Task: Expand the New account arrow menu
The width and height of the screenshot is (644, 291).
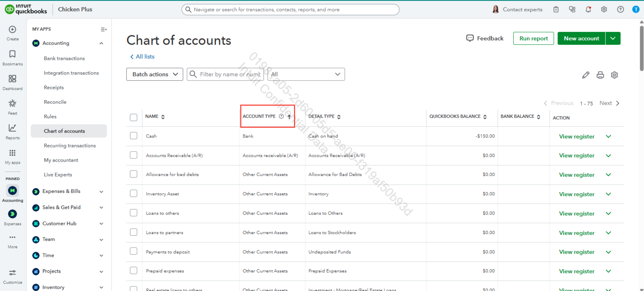Action: point(613,38)
